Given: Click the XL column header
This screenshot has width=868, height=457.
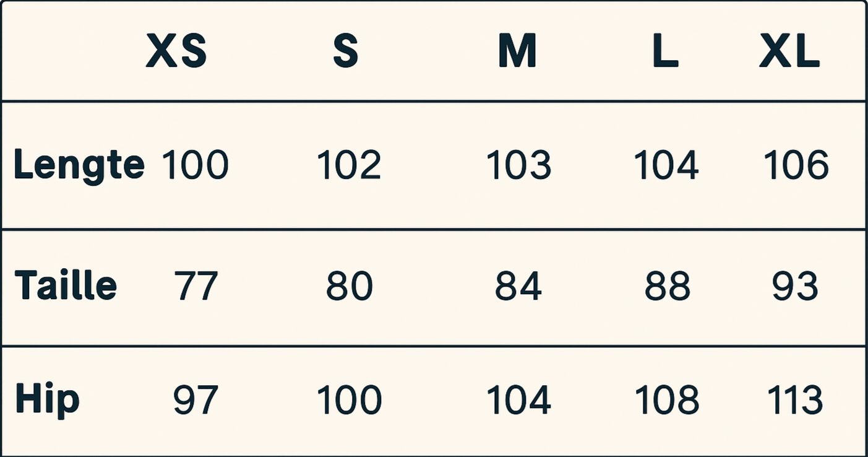Looking at the screenshot, I should (x=789, y=52).
